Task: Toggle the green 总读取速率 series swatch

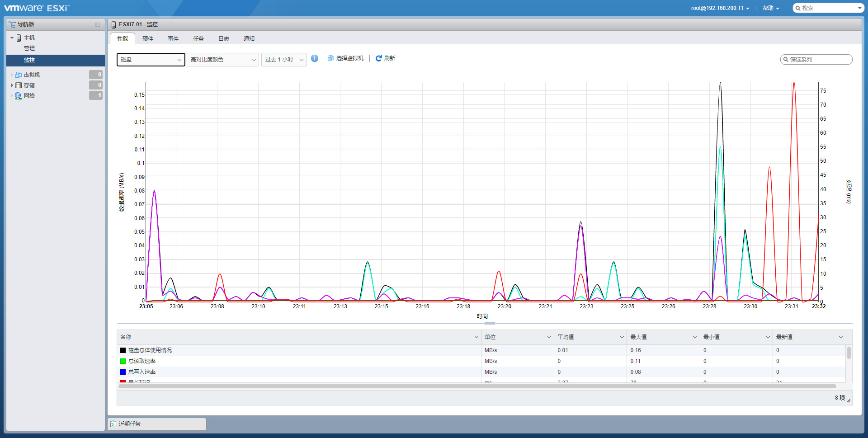Action: (x=123, y=361)
